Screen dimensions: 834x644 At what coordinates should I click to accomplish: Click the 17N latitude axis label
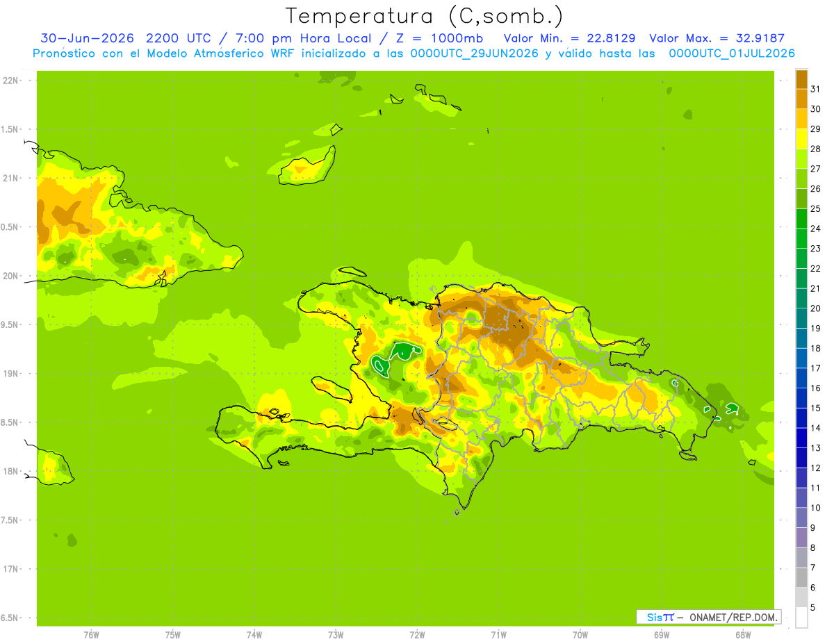point(10,569)
